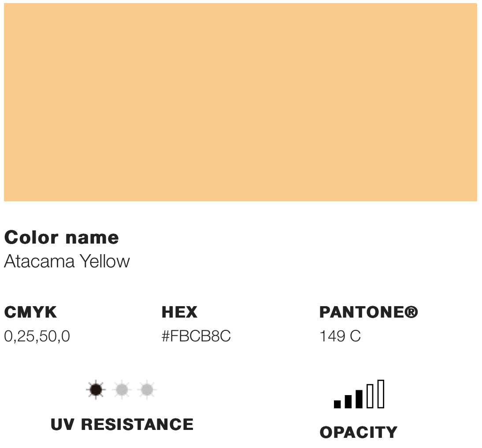Screen dimensions: 482x448
Task: Select the Pantone value 149 C
Action: 340,337
